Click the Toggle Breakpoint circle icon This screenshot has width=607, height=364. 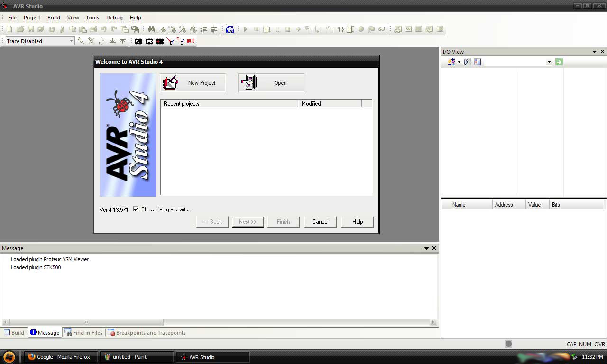click(x=361, y=29)
